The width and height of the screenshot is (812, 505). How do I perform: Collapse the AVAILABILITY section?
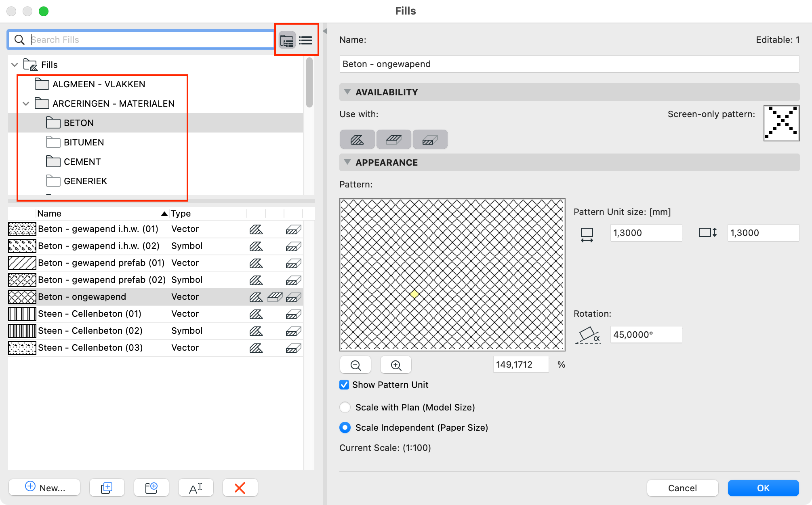[x=347, y=92]
